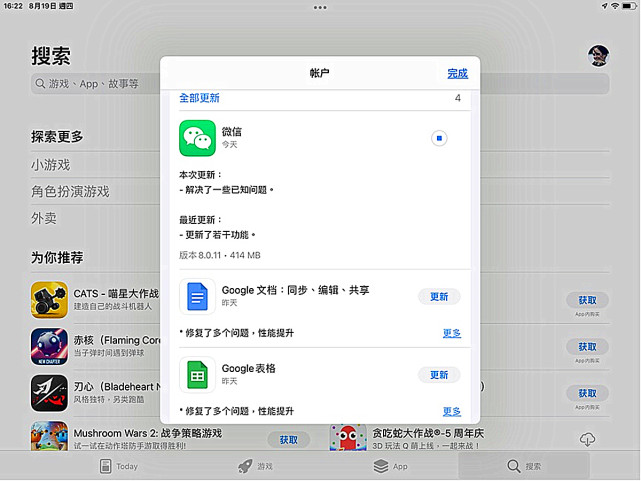This screenshot has height=481, width=641.
Task: Open the Google Docs app icon
Action: click(x=197, y=296)
